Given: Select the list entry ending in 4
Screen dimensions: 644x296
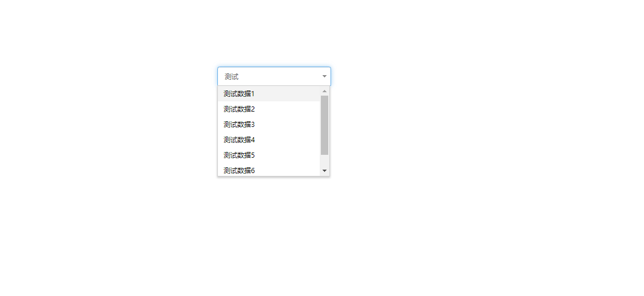Looking at the screenshot, I should coord(269,140).
